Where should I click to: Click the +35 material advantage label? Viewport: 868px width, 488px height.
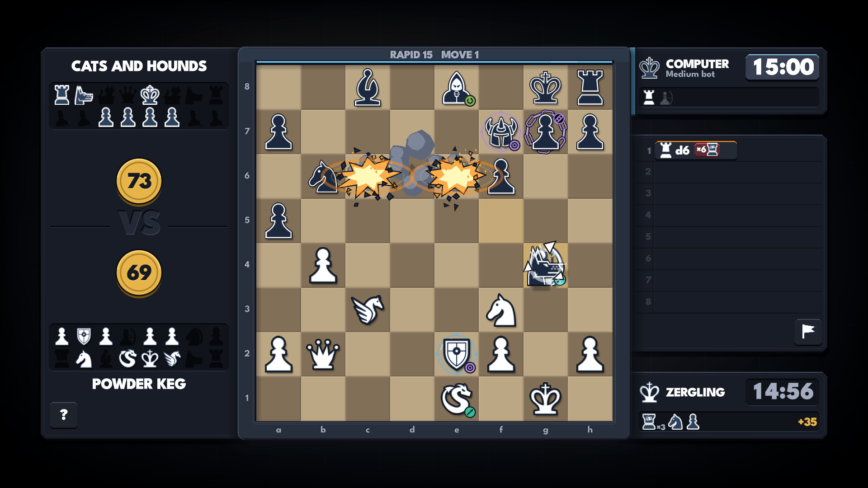[807, 422]
